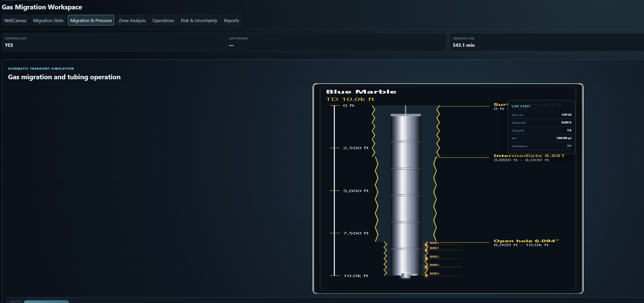Viewport: 644px width, 303px height.
Task: Click the Gas in situ 0.00 bbl value
Action: (566, 115)
